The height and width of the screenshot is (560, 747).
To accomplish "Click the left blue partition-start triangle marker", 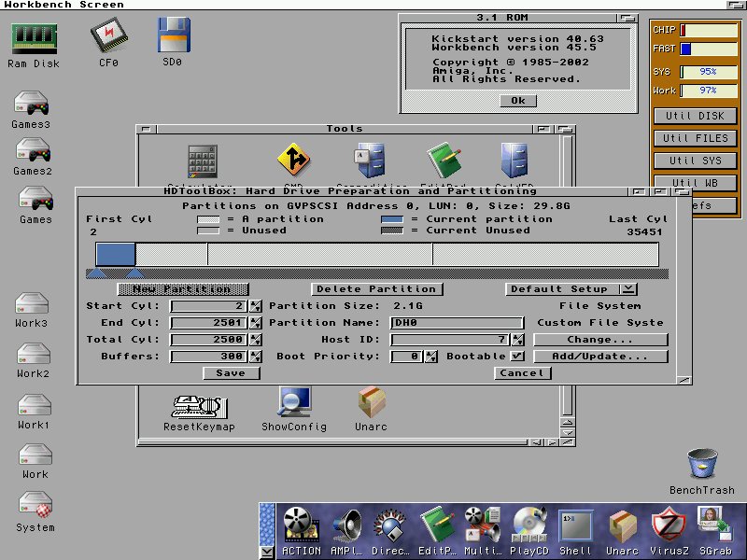I will pos(97,273).
